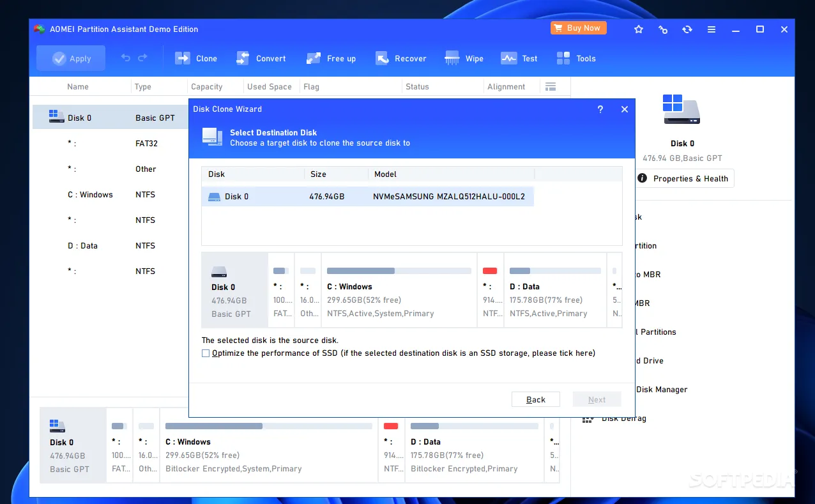Open the Convert tool
This screenshot has width=815, height=504.
(243, 59)
